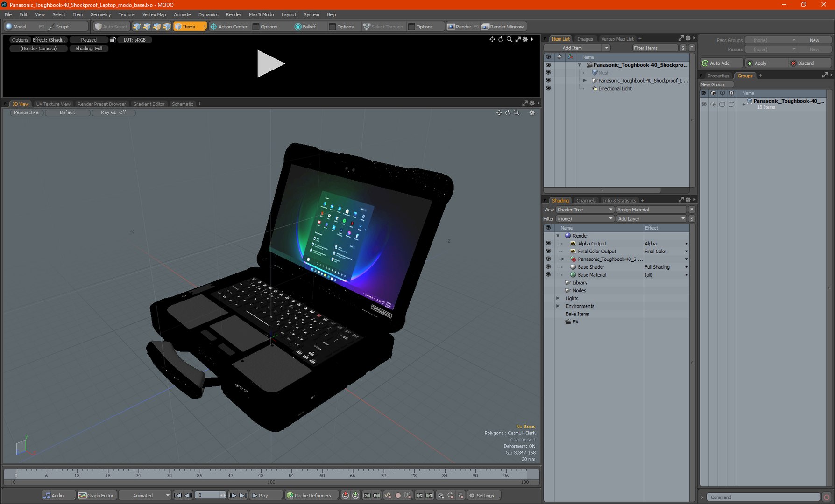Enable the Falloff tool icon
Screen dimensions: 835x504
(x=298, y=27)
